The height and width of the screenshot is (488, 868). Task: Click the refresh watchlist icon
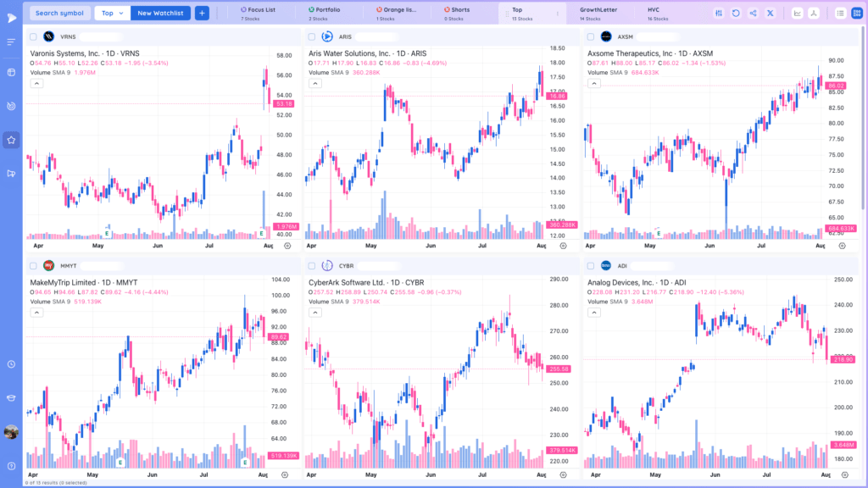click(x=736, y=14)
